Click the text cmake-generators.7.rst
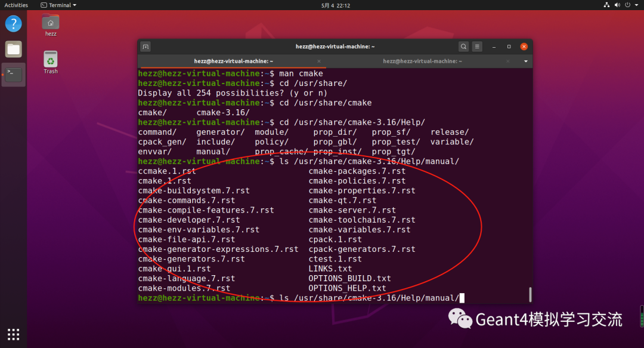This screenshot has width=644, height=348. [191, 259]
